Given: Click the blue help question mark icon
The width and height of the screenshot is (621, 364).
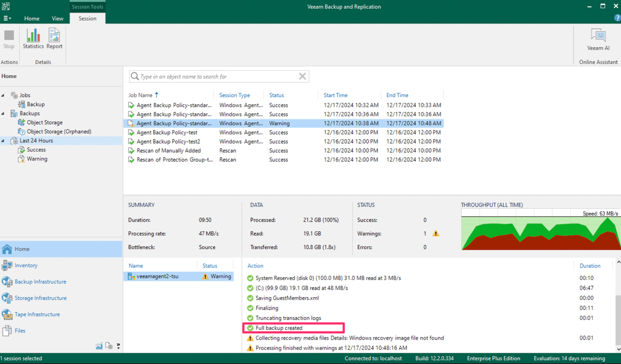Looking at the screenshot, I should (617, 18).
